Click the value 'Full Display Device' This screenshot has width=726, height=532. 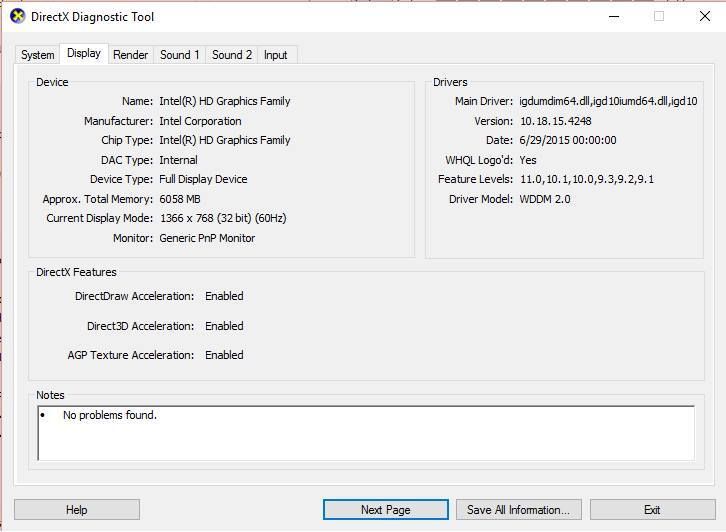click(203, 179)
